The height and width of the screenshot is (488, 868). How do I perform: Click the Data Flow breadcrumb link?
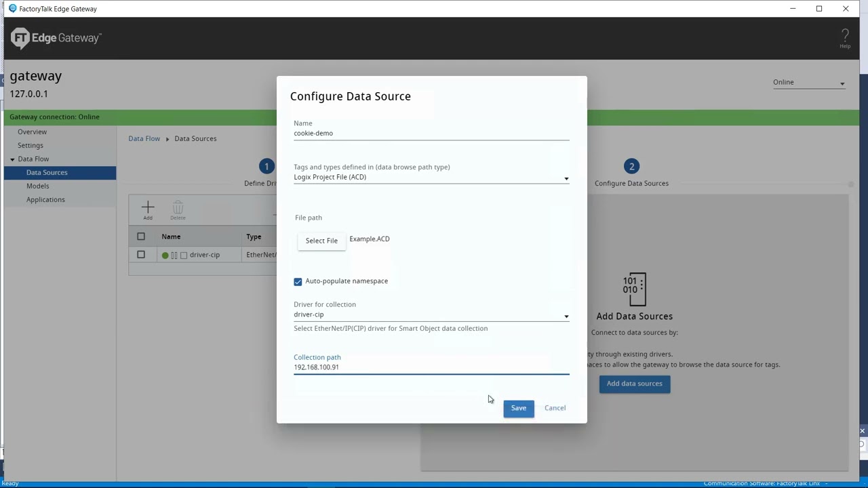point(144,138)
